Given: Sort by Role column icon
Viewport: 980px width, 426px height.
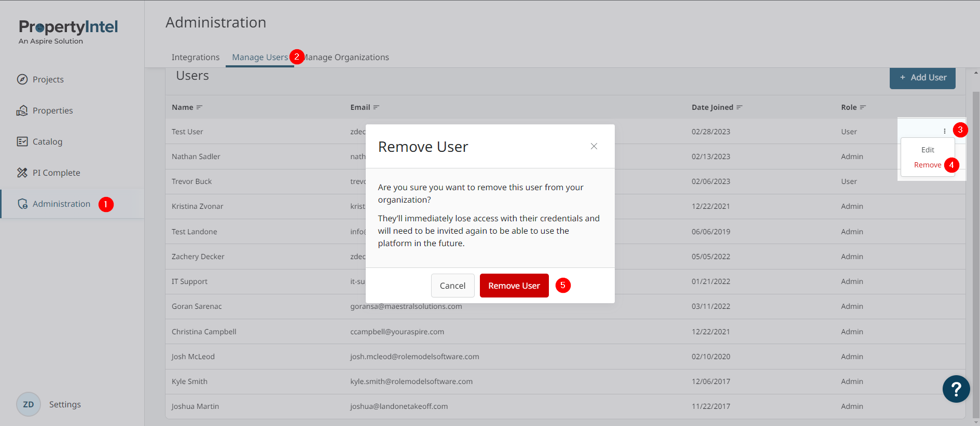Looking at the screenshot, I should point(863,107).
